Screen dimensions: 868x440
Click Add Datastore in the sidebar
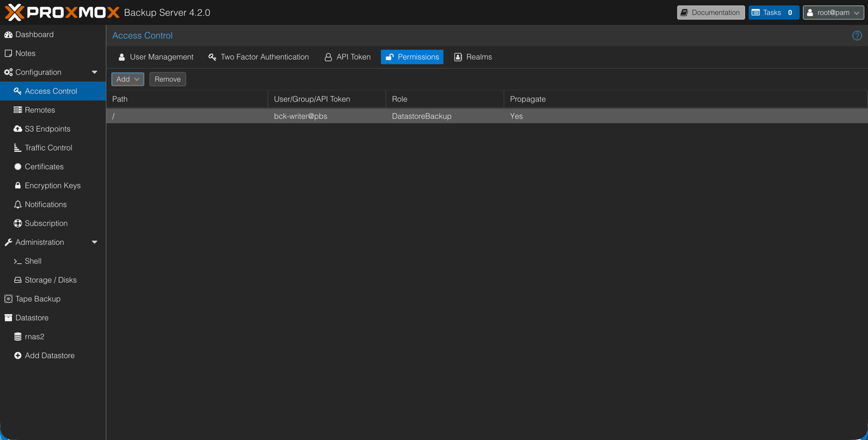coord(53,356)
